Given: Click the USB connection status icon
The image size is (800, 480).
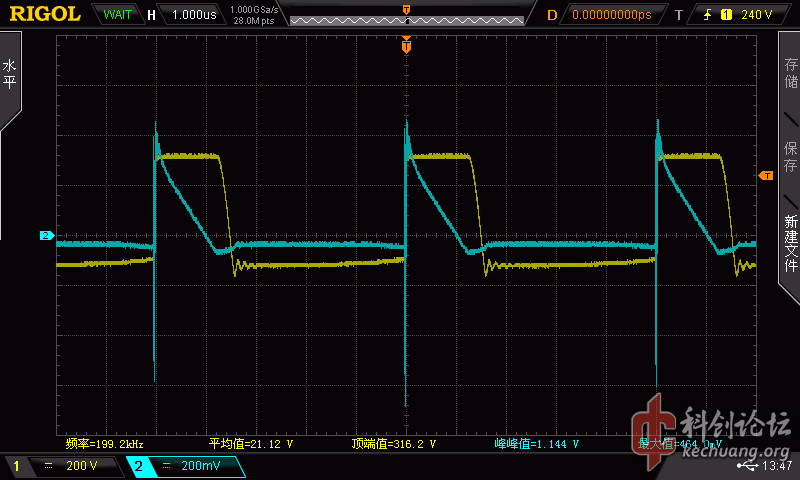Looking at the screenshot, I should coord(746,466).
